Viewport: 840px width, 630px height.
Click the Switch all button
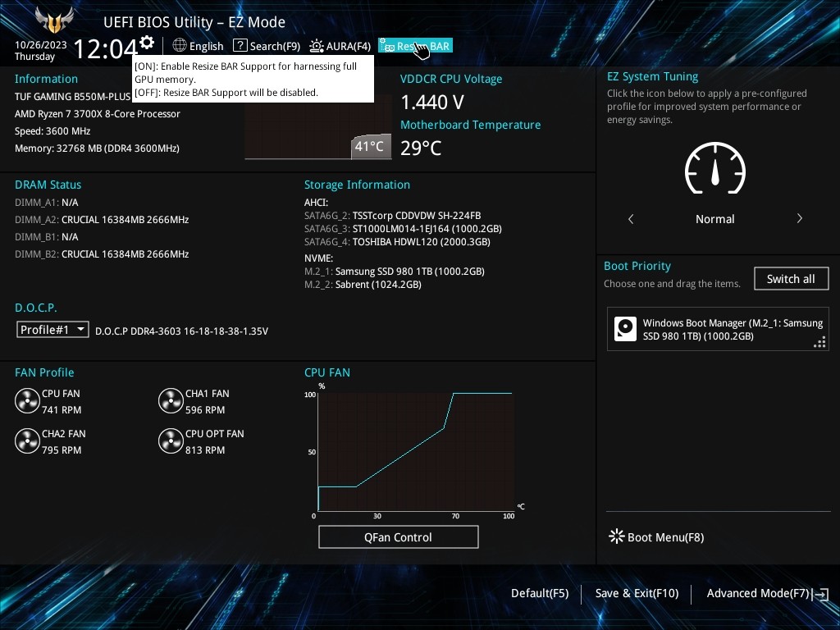(791, 279)
